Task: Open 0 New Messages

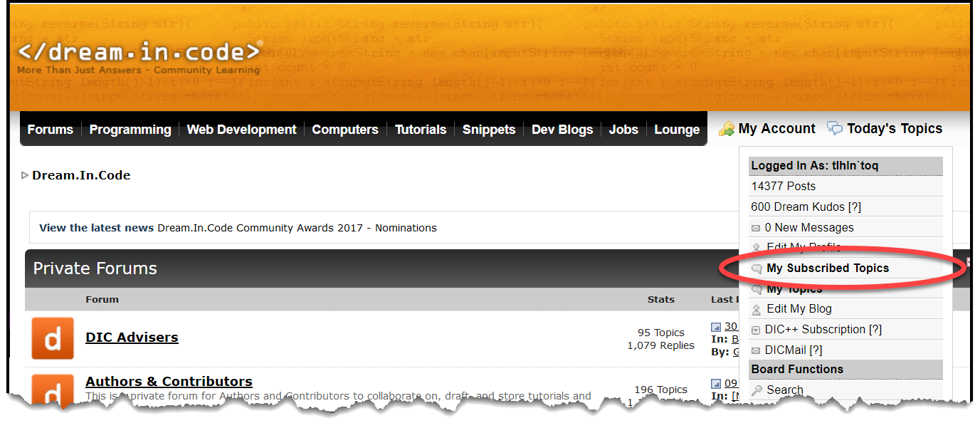Action: tap(809, 228)
